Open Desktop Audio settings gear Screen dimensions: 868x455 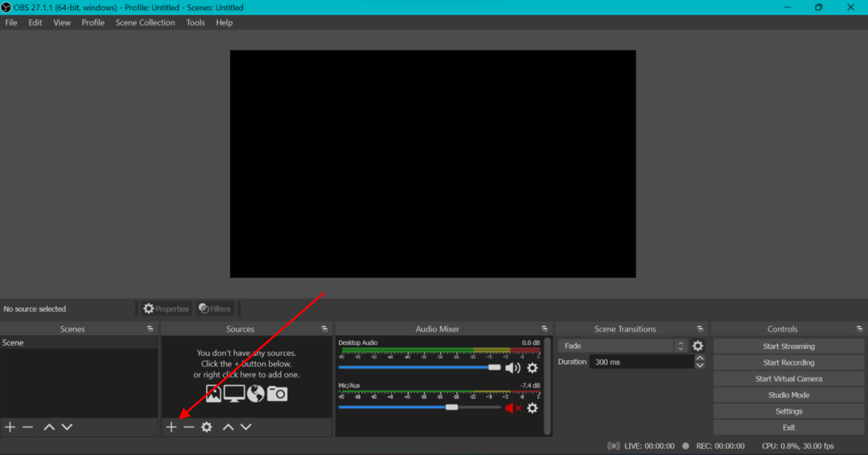pos(533,368)
